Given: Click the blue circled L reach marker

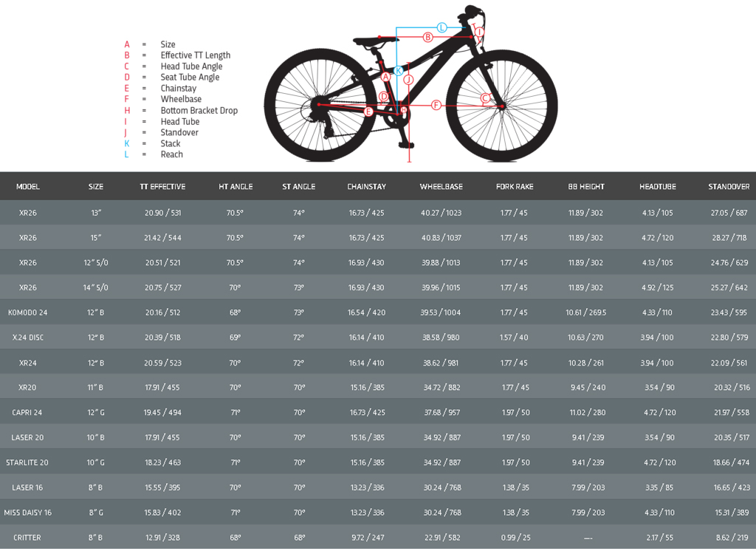Looking at the screenshot, I should tap(441, 27).
